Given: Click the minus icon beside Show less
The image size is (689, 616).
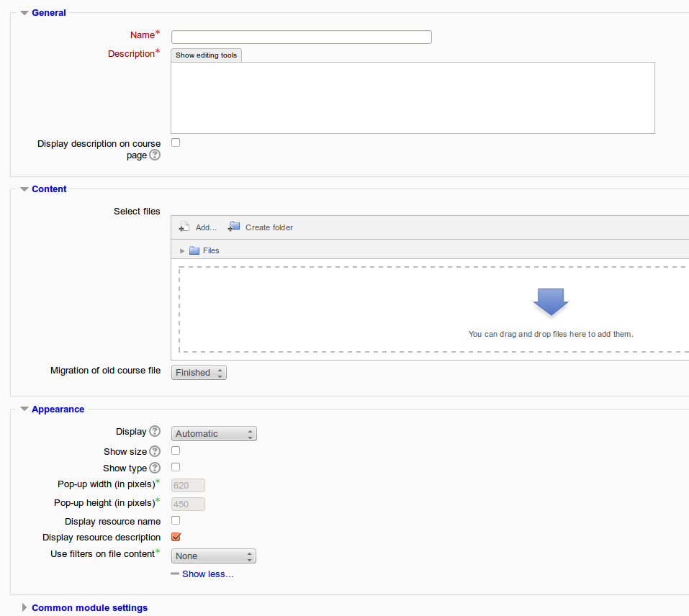Looking at the screenshot, I should click(x=175, y=574).
